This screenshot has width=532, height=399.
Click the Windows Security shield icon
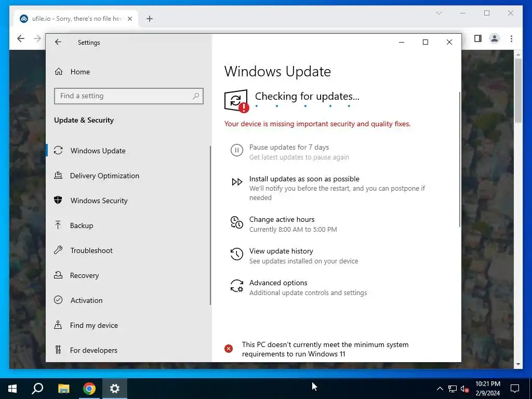pyautogui.click(x=58, y=200)
